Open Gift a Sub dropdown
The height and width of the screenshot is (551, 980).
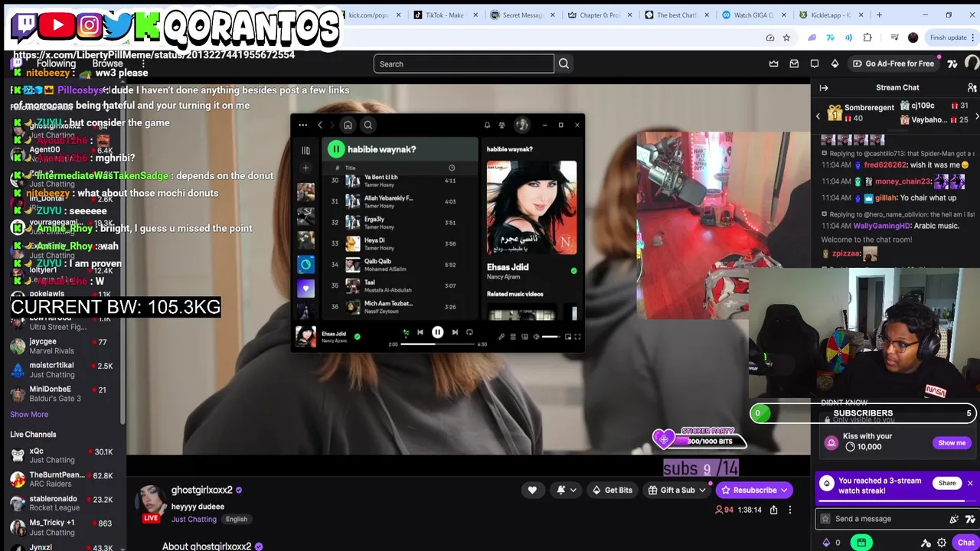click(677, 491)
